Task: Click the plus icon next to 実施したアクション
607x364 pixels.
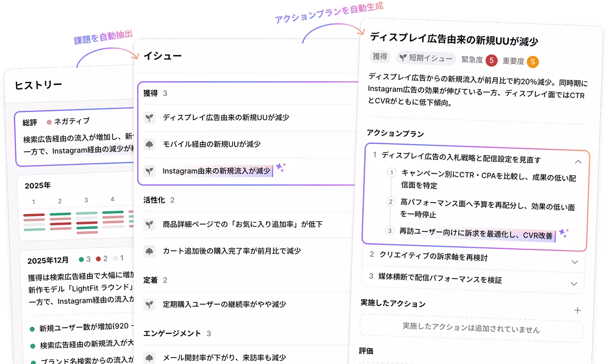Action: coord(577,310)
